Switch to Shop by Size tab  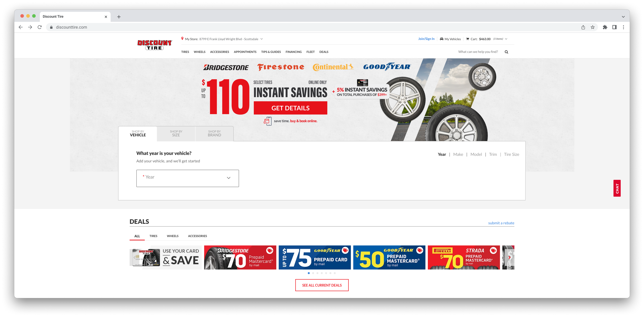point(176,133)
